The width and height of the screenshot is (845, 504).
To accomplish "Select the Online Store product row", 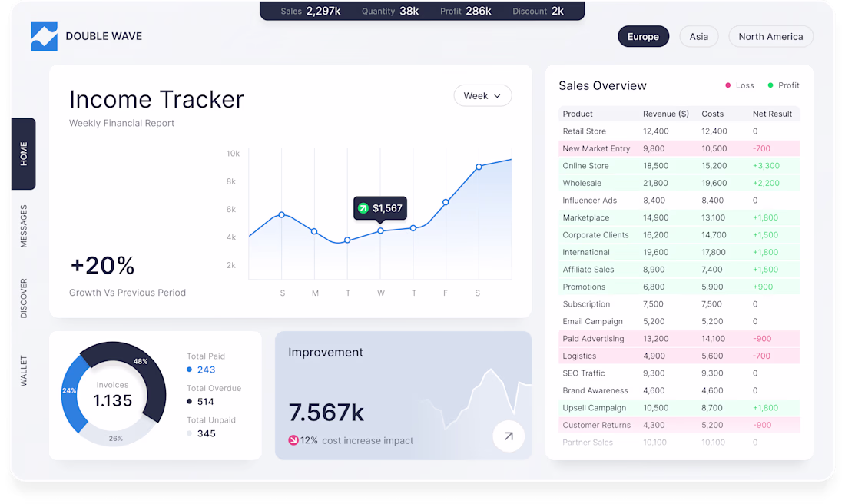I will pos(679,165).
